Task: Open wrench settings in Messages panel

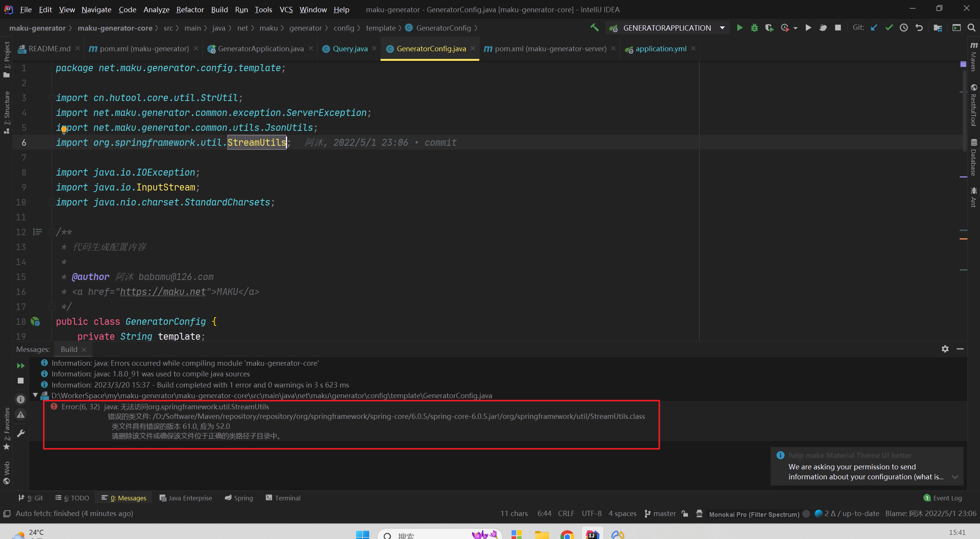Action: tap(21, 433)
